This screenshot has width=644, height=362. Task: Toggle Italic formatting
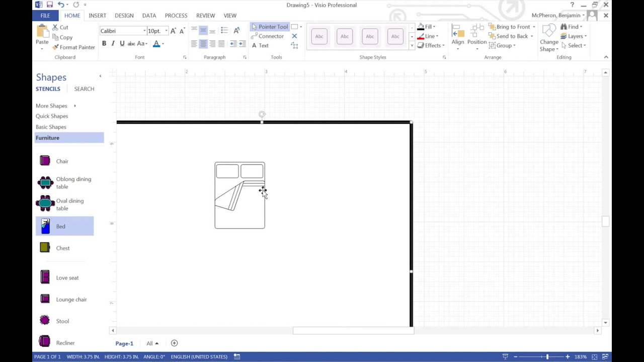[113, 44]
